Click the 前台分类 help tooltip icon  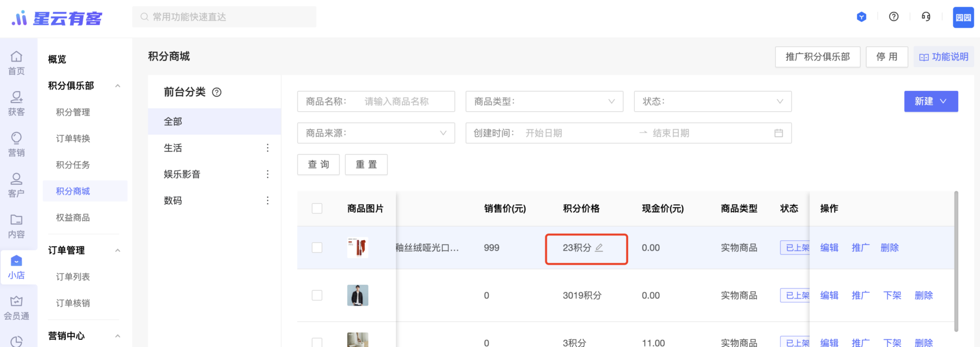[217, 92]
